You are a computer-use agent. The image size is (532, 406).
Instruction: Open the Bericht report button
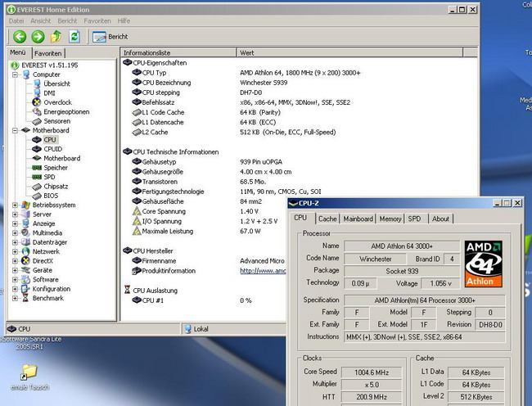pyautogui.click(x=110, y=37)
